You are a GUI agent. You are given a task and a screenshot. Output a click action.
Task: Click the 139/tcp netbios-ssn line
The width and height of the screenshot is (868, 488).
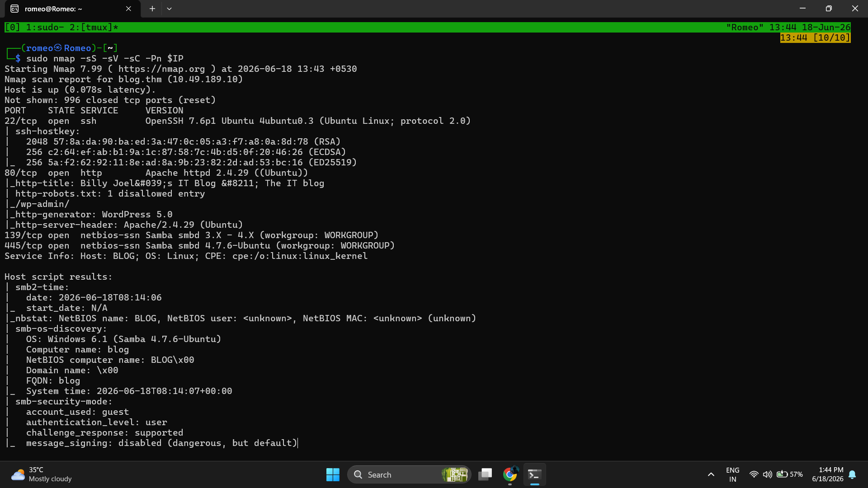tap(192, 235)
